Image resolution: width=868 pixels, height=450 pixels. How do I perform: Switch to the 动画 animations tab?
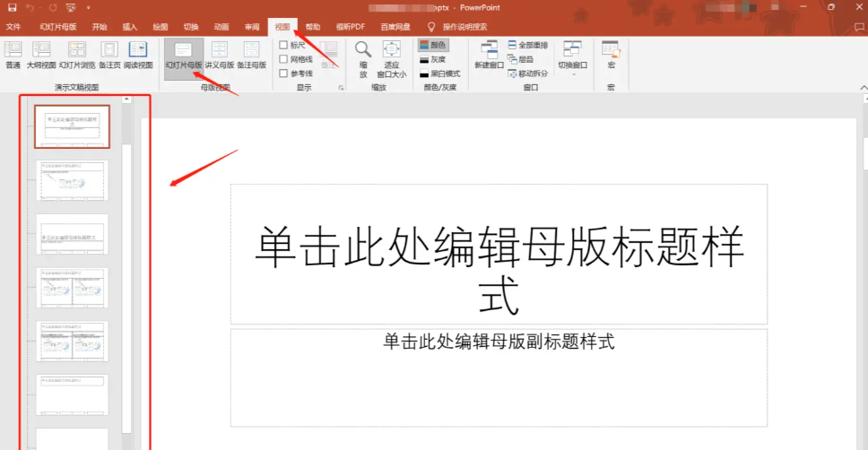221,27
